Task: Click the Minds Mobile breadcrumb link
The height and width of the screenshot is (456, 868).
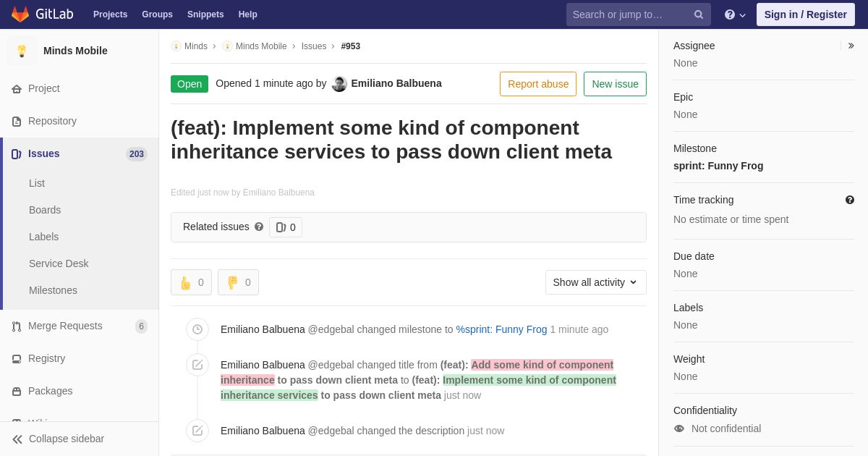Action: pyautogui.click(x=261, y=46)
